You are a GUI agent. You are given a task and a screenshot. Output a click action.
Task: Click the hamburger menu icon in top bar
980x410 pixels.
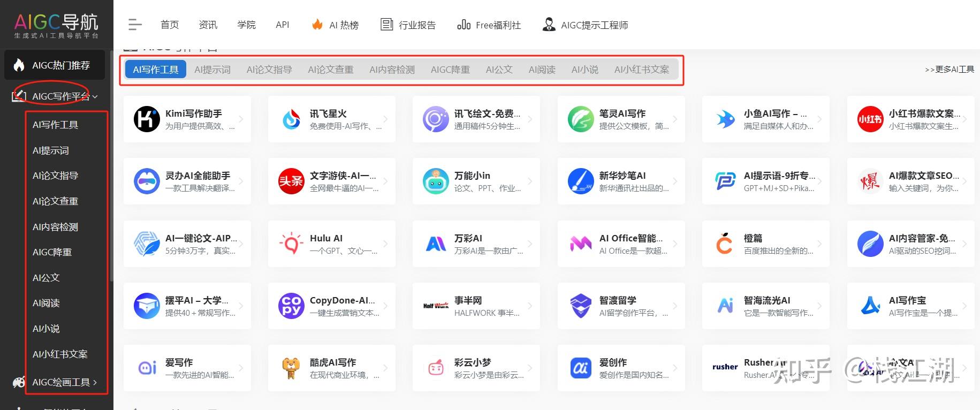point(135,25)
